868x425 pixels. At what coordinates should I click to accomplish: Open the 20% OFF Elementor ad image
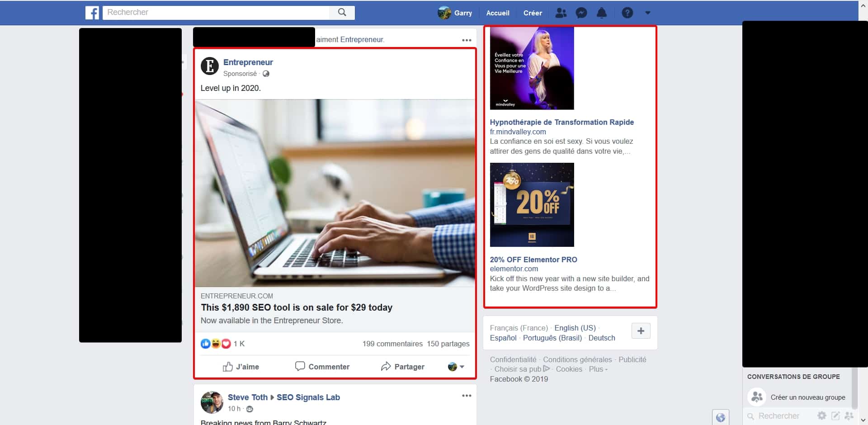pyautogui.click(x=532, y=205)
